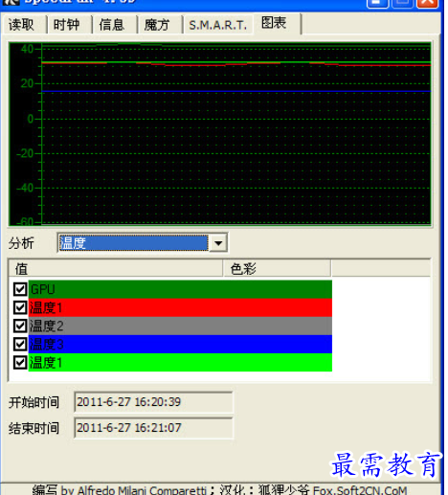Click the 分析 label
The image size is (448, 495).
pos(21,243)
